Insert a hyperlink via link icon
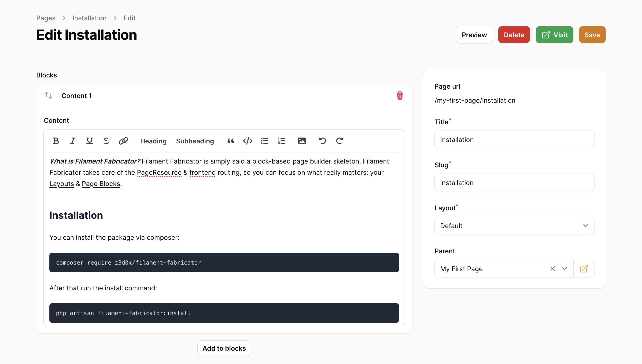The height and width of the screenshot is (364, 642). [x=123, y=141]
